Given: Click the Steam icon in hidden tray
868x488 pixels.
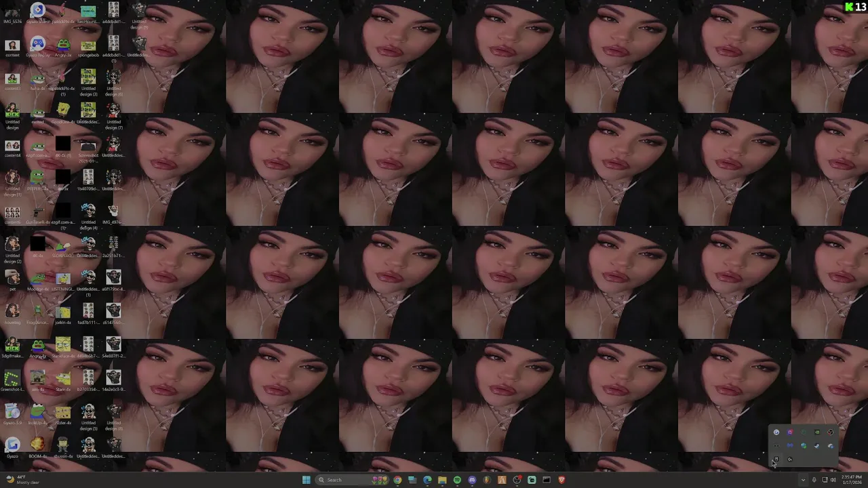Looking at the screenshot, I should click(x=817, y=446).
